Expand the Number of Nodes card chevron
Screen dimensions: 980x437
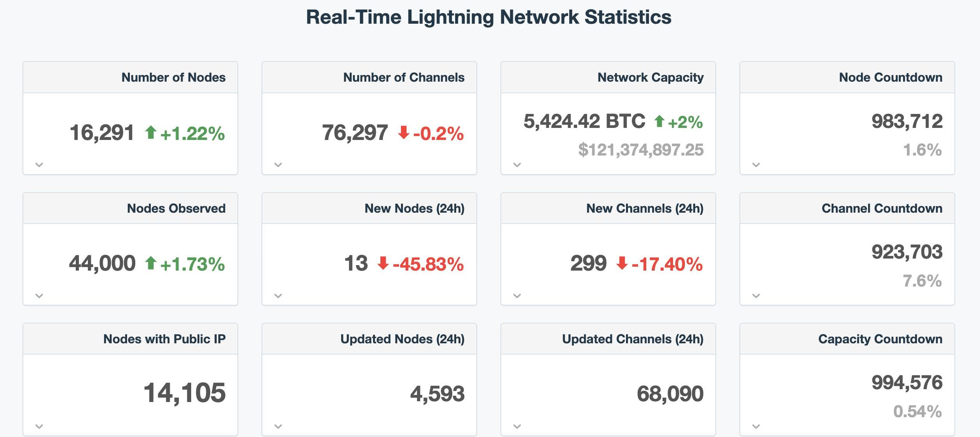click(x=39, y=165)
